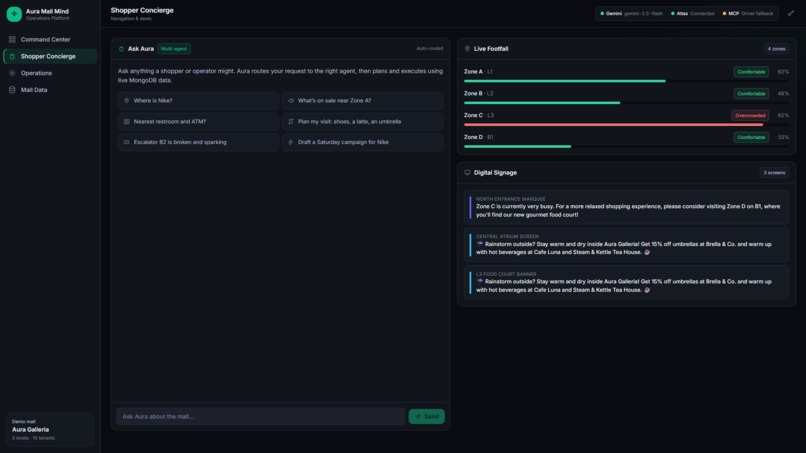The width and height of the screenshot is (806, 453).
Task: Click the Aura Mall Mind logo icon
Action: coord(14,14)
